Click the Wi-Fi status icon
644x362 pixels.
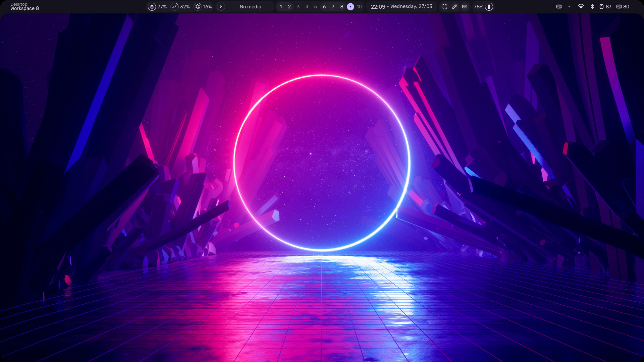click(581, 6)
